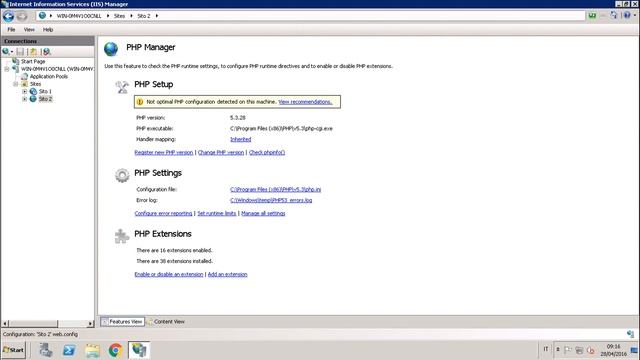This screenshot has height=360, width=640.
Task: Collapse the WIN-0M4V1O0CNLL server tree node
Action: 7,69
